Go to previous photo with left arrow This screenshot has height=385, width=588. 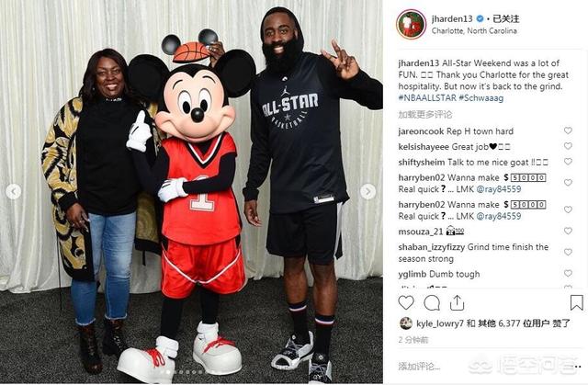tap(14, 191)
